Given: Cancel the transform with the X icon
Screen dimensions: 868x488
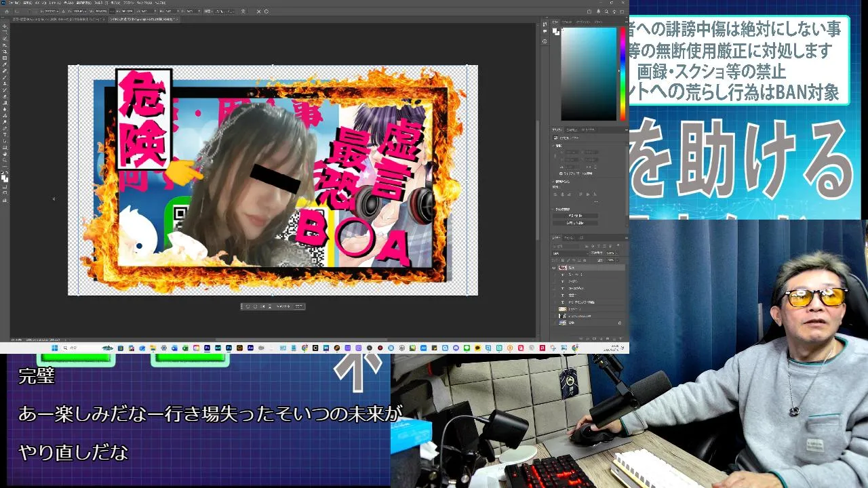Looking at the screenshot, I should coord(258,12).
